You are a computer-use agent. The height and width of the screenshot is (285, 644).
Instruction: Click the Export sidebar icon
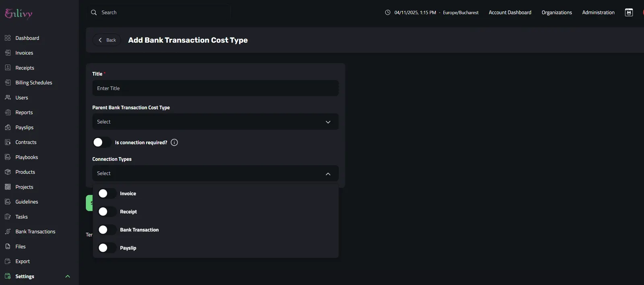tap(8, 261)
